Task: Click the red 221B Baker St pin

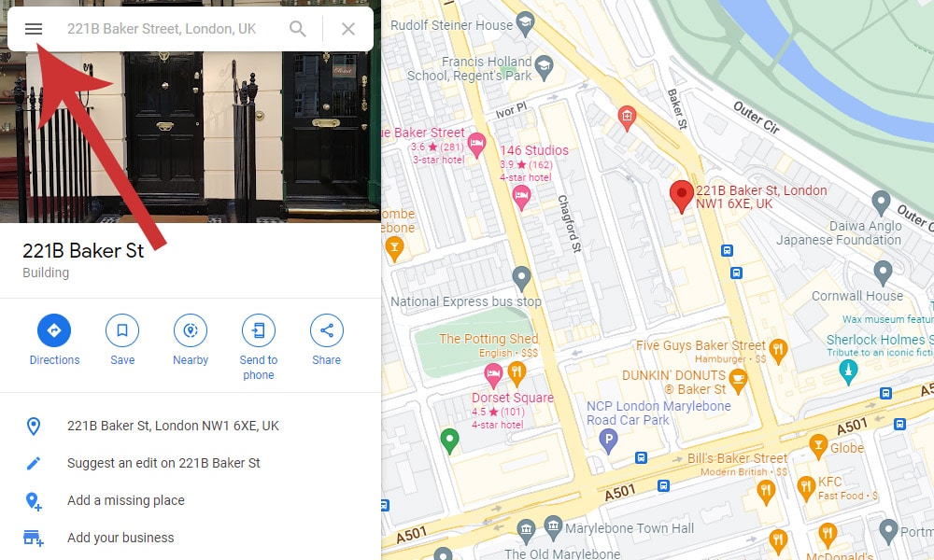Action: 682,196
